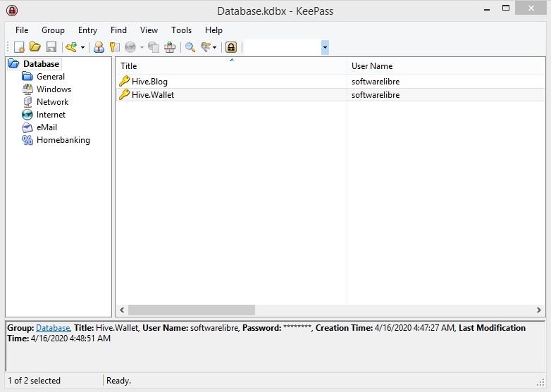The height and width of the screenshot is (392, 551).
Task: Save the database with the floppy icon
Action: [x=51, y=47]
